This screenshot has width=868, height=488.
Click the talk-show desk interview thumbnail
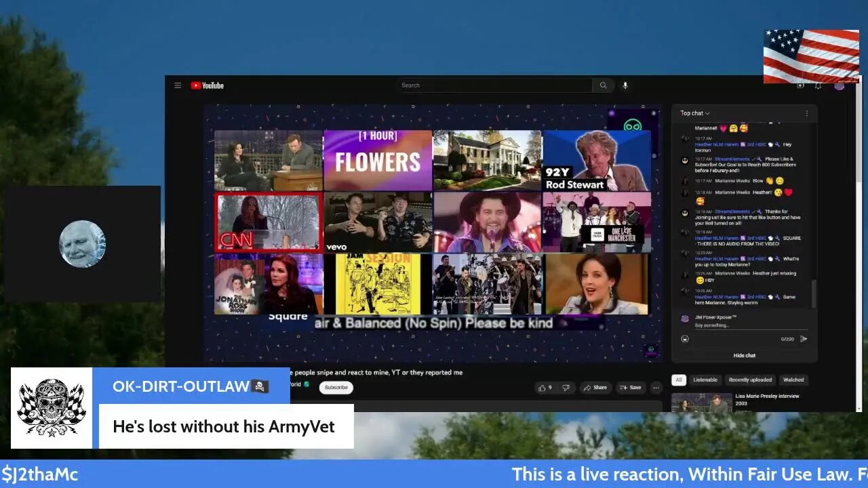click(269, 160)
